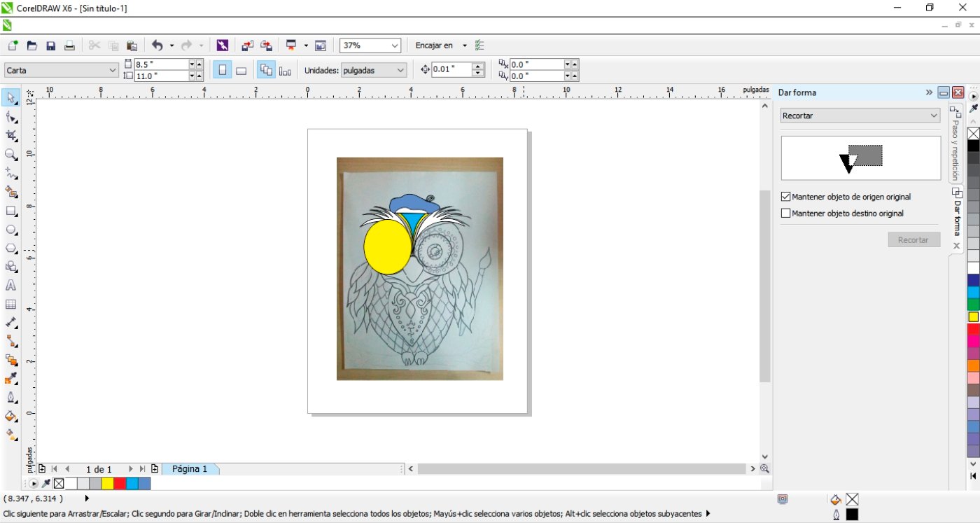Select the Crop tool
980x523 pixels.
click(x=11, y=135)
